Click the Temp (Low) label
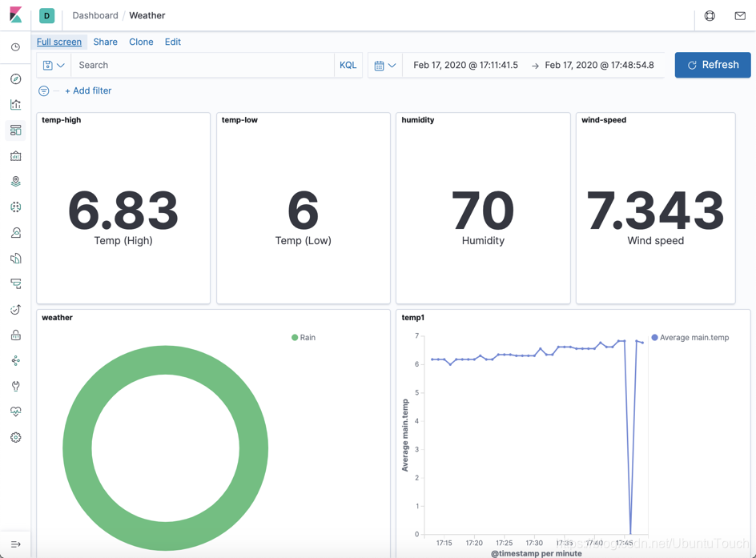Screen dimensions: 756x558 click(x=304, y=240)
